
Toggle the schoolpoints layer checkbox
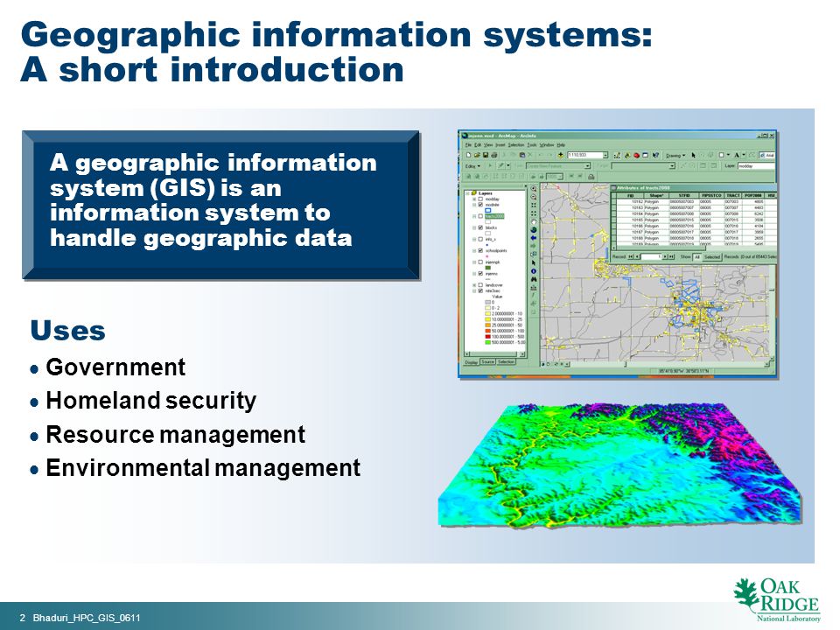[x=480, y=251]
